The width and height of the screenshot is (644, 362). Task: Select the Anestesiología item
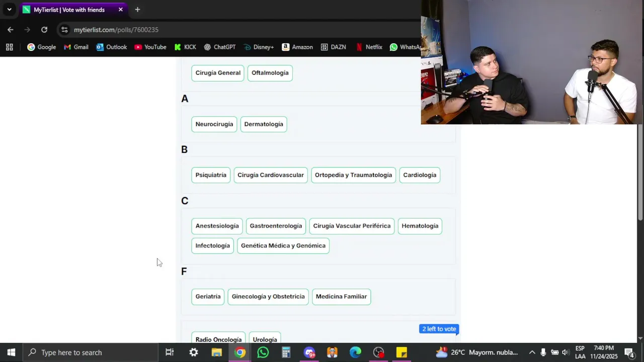pyautogui.click(x=217, y=226)
